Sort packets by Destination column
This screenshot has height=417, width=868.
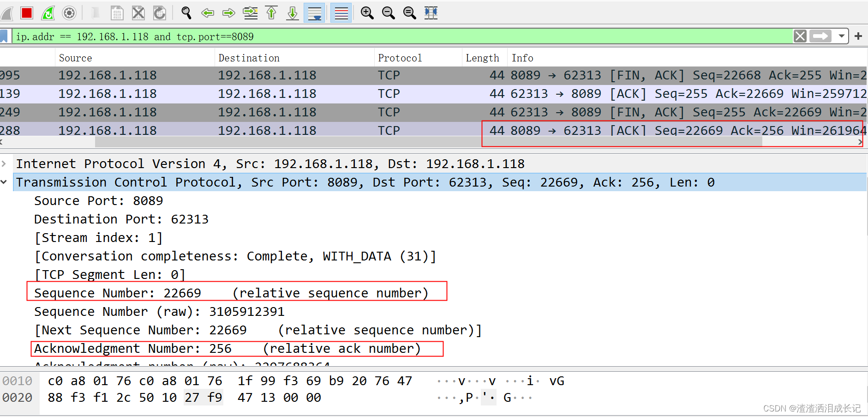(x=294, y=58)
